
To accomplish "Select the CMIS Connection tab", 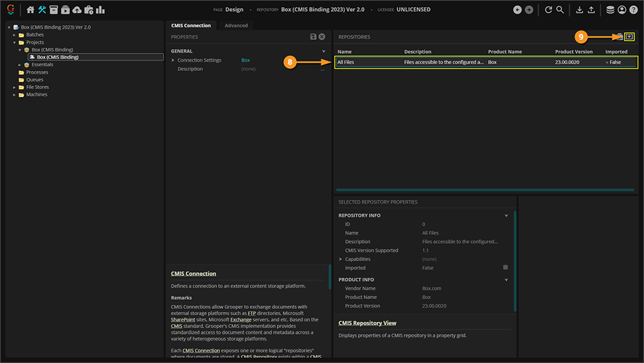I will [191, 26].
